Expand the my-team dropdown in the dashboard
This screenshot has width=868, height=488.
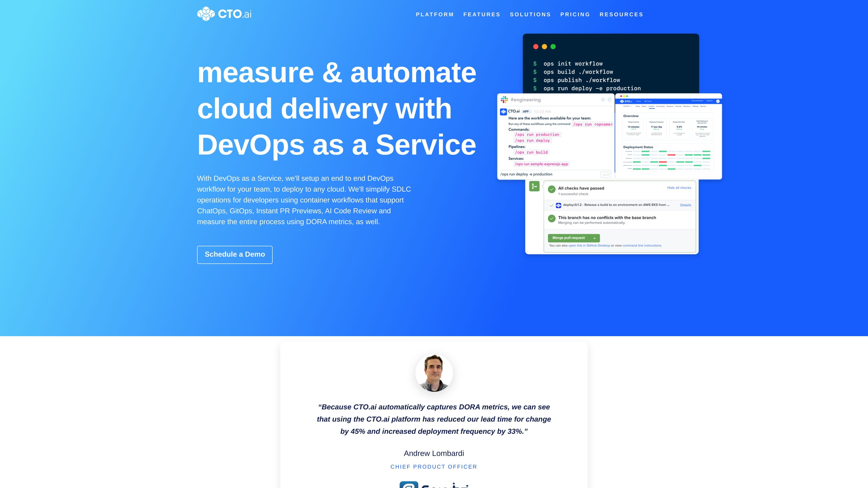pos(627,106)
